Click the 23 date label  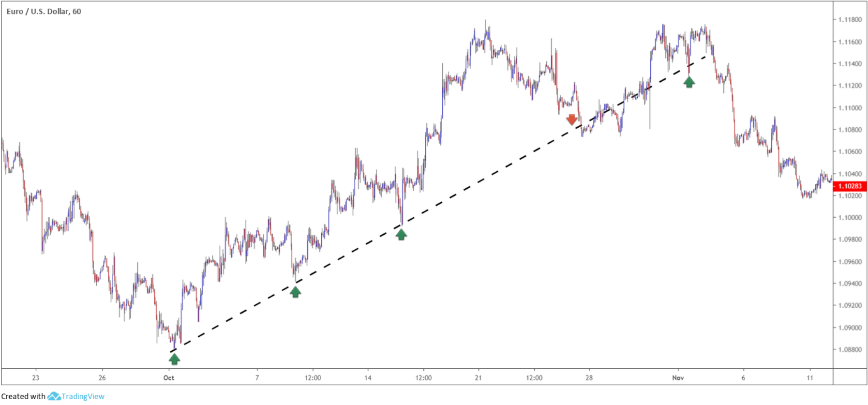[35, 377]
